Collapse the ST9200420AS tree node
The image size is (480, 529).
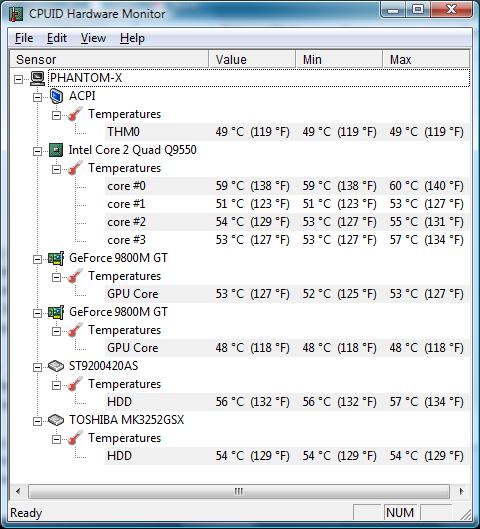(37, 367)
